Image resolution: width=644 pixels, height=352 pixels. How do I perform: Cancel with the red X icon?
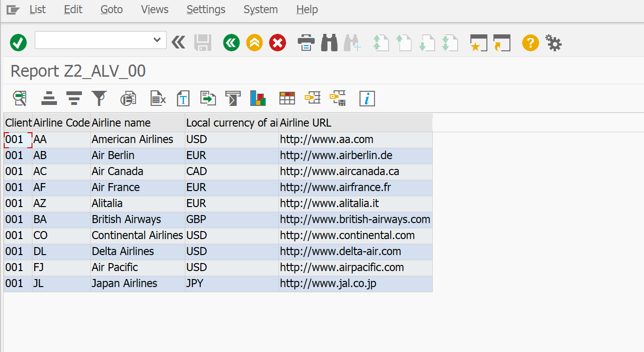(x=278, y=43)
